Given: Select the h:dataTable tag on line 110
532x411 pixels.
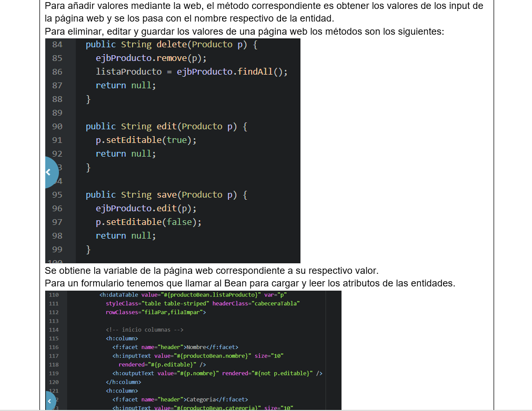Looking at the screenshot, I should 118,294.
